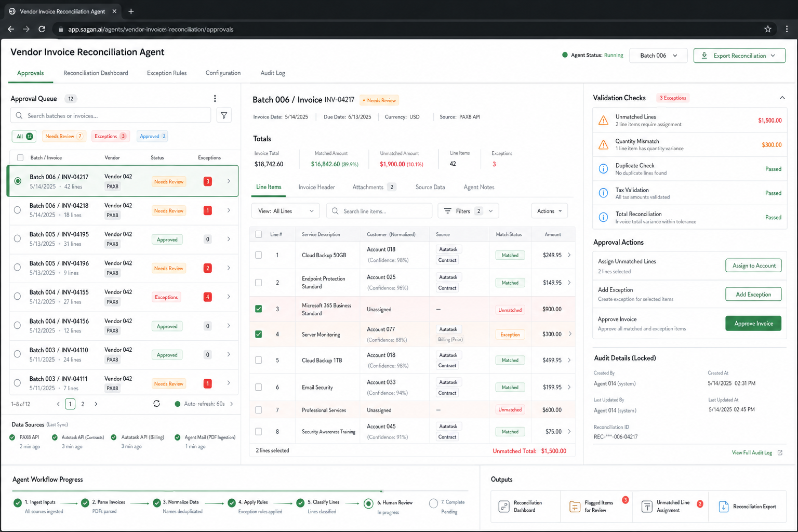Expand line 5 Cloud Backup 1TB row arrow
This screenshot has height=532, width=798.
[x=569, y=360]
